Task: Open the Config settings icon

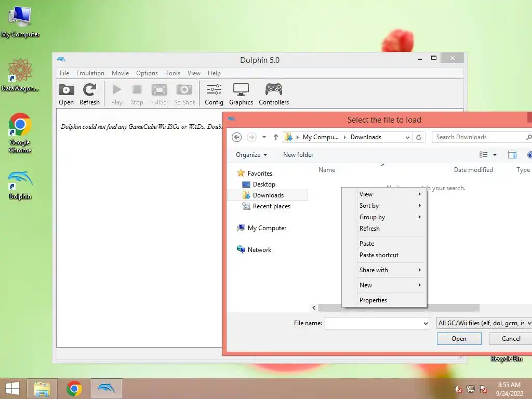Action: click(x=214, y=94)
